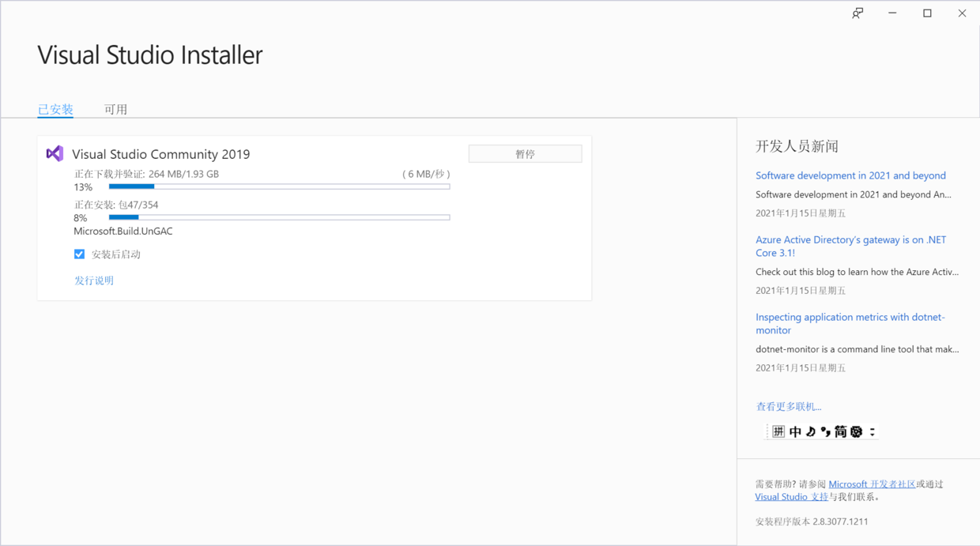Minimize the installer window
The height and width of the screenshot is (546, 980).
(892, 13)
